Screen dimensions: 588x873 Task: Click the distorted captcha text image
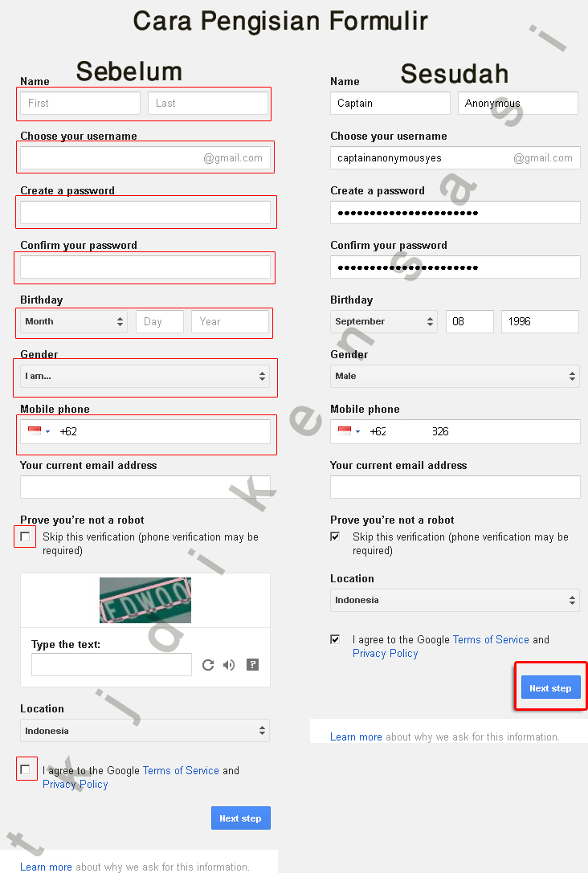(x=145, y=600)
